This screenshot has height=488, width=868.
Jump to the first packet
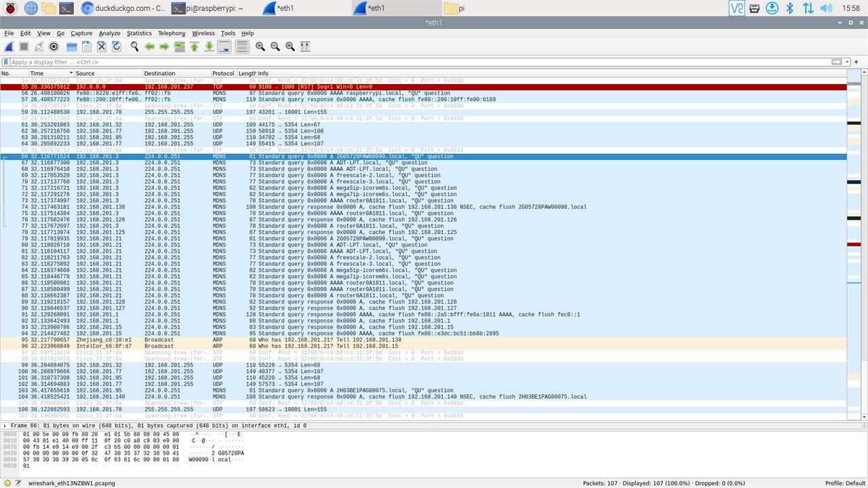195,47
